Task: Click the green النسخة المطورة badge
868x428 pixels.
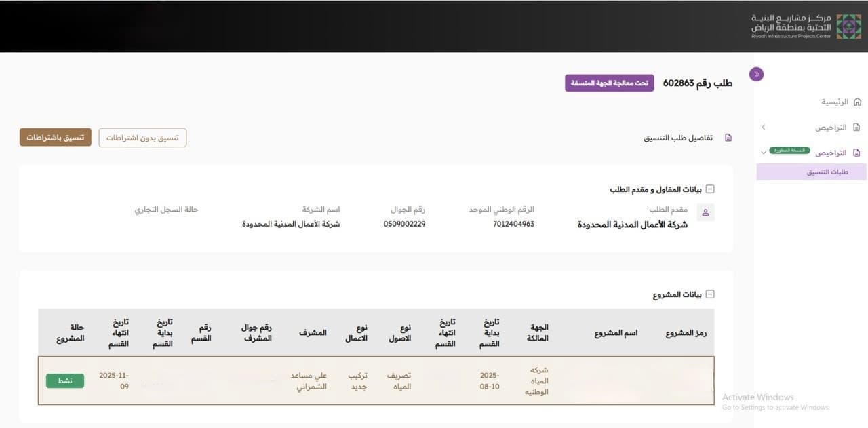Action: coord(789,150)
